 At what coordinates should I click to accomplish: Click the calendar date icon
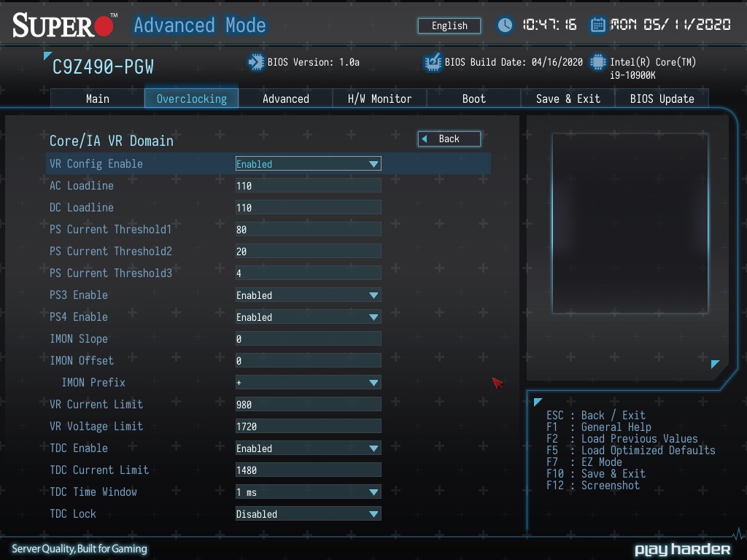[x=597, y=26]
